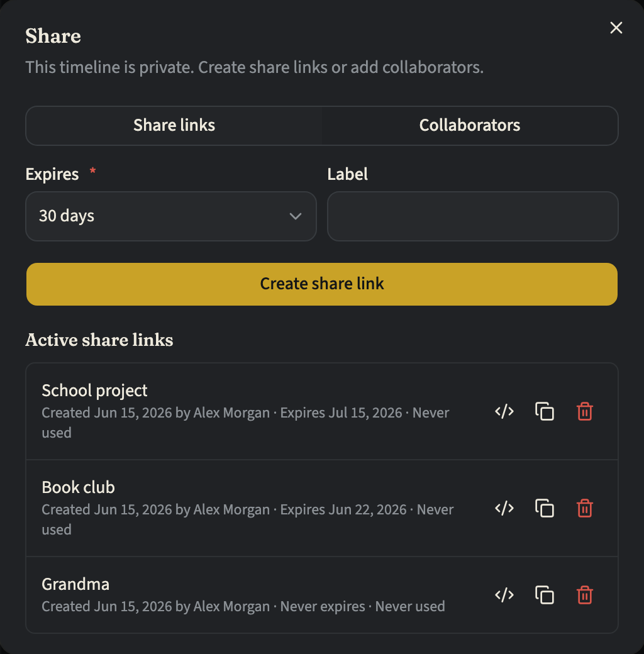Image resolution: width=644 pixels, height=654 pixels.
Task: Close the Share dialog
Action: coord(616,28)
